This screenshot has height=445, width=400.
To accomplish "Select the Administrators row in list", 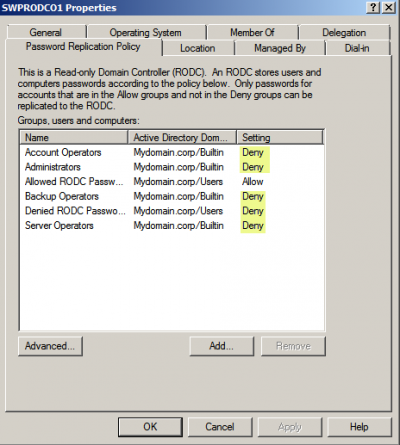I will click(x=172, y=167).
